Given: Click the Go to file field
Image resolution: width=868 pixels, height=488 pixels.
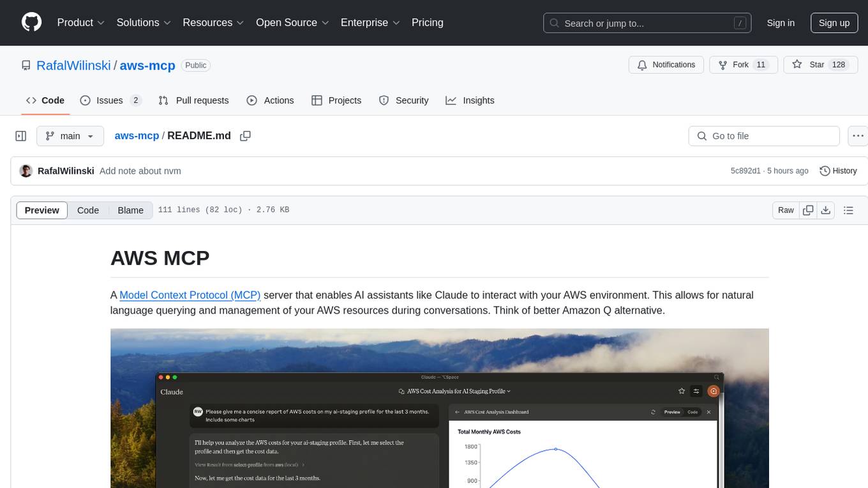Looking at the screenshot, I should click(x=763, y=136).
